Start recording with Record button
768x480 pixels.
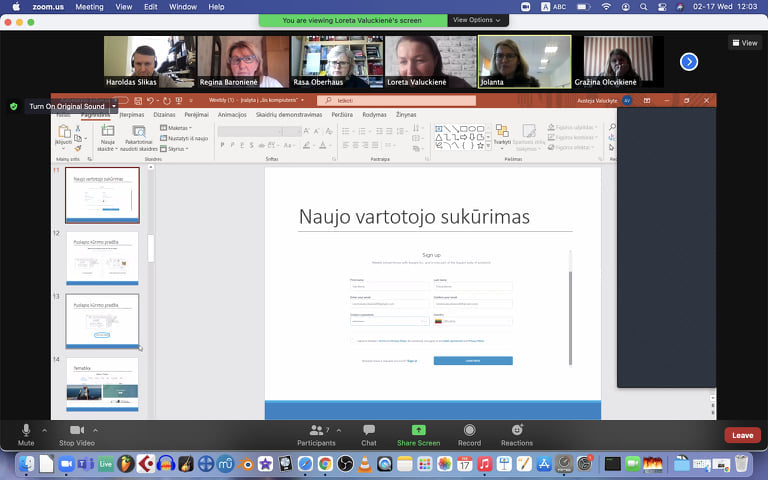[x=469, y=434]
